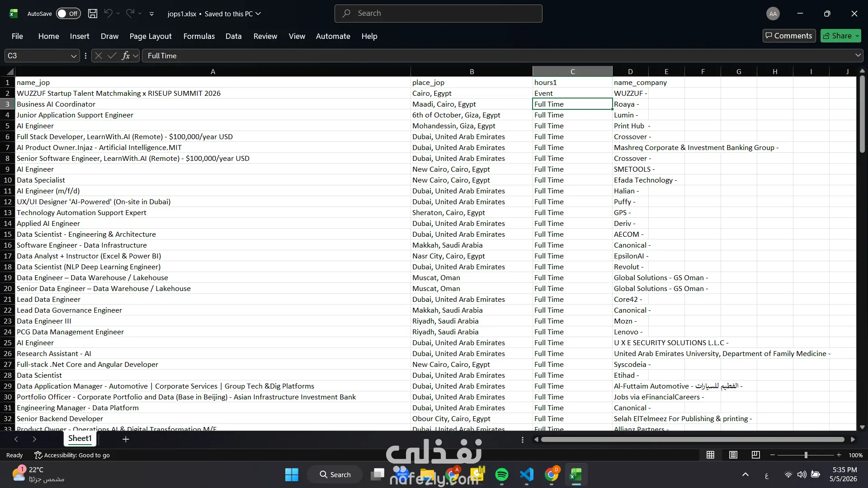Click the zoom in plus button
The height and width of the screenshot is (488, 868).
tap(839, 455)
